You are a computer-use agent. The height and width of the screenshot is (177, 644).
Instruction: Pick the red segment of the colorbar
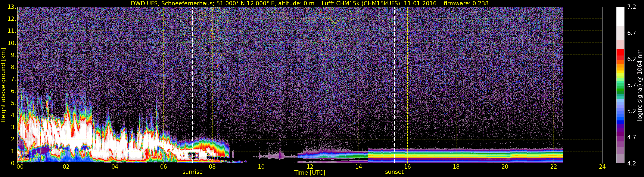[x=620, y=53]
